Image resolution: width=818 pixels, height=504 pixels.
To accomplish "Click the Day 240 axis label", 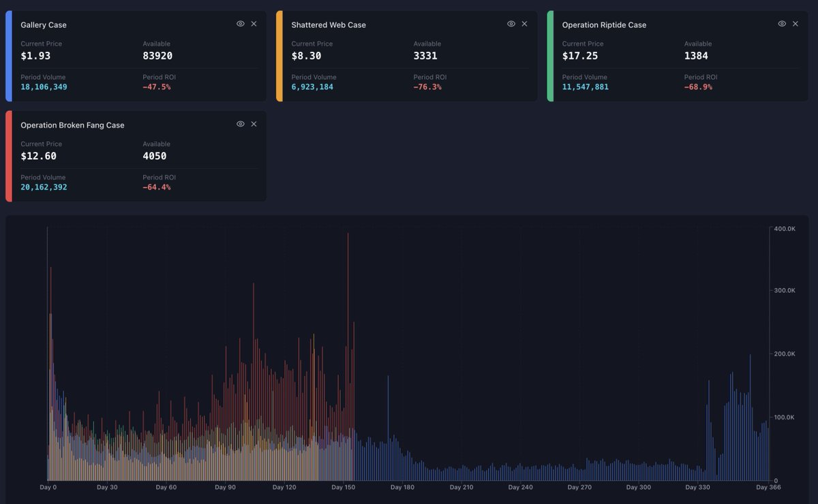I will pos(521,488).
